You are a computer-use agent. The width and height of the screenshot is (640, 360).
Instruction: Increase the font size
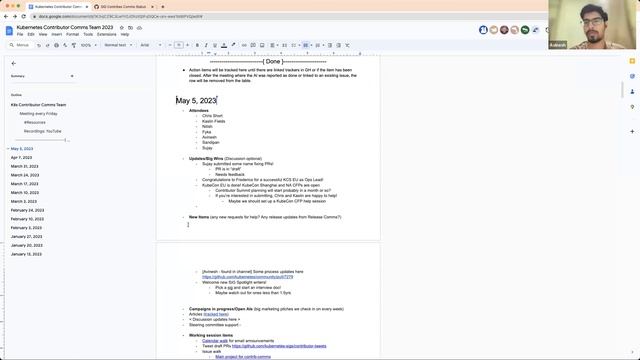[x=187, y=45]
